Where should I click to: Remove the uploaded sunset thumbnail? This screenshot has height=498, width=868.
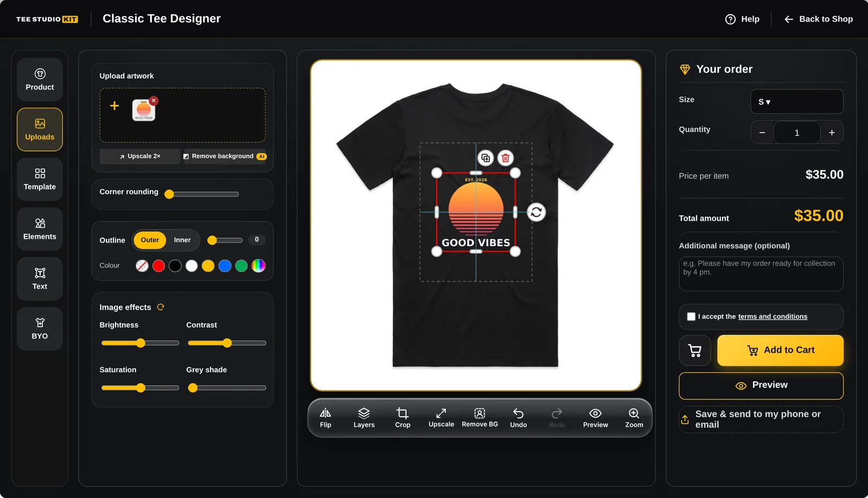[154, 100]
